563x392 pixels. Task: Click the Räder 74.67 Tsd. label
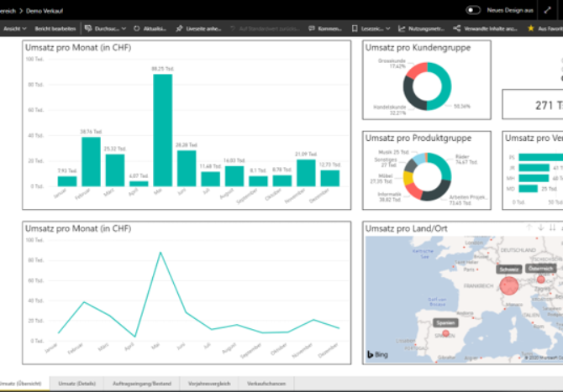click(466, 159)
